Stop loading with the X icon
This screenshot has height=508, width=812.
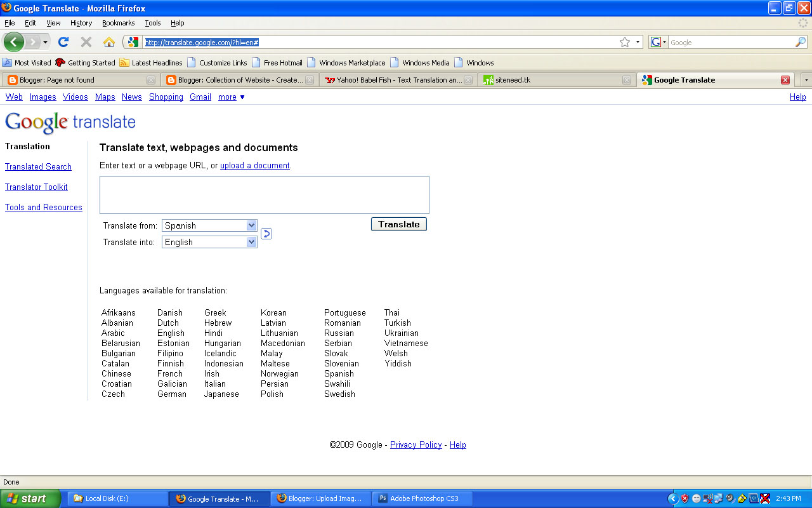click(86, 42)
